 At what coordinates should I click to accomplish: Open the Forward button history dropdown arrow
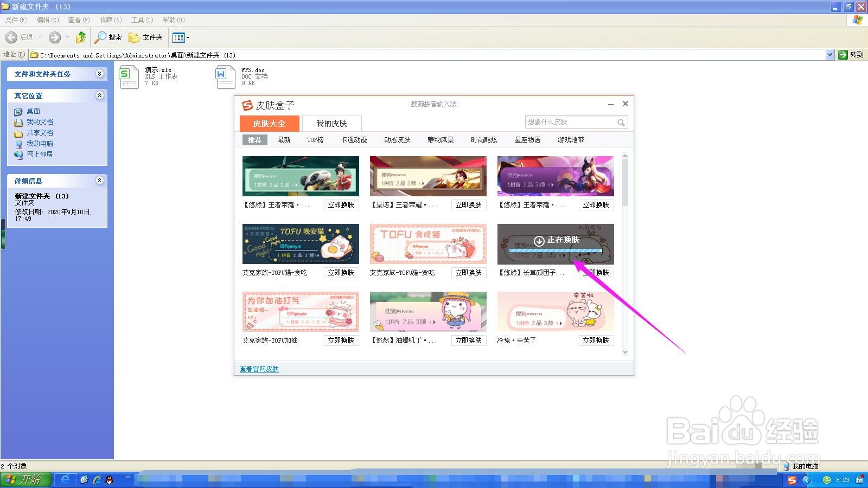point(67,37)
